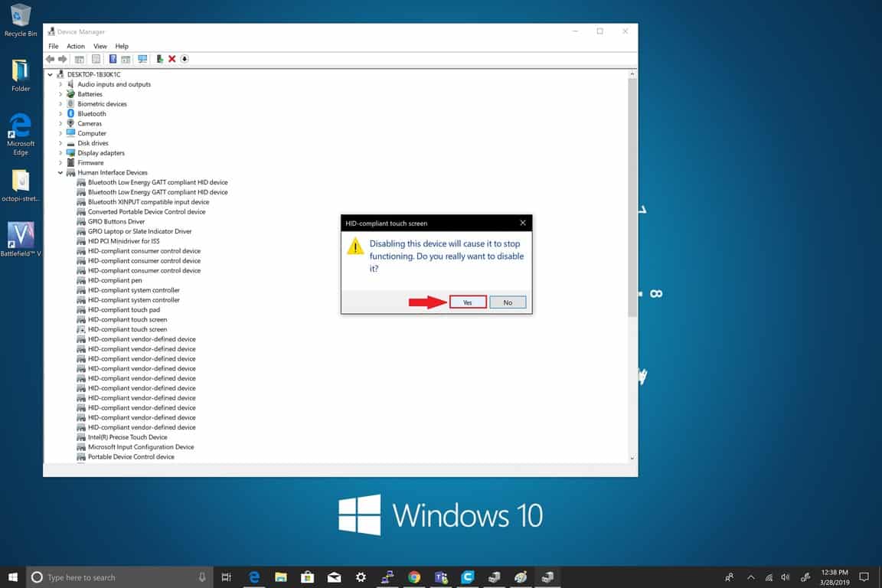Expand the Display adapters category
This screenshot has width=882, height=588.
click(60, 153)
